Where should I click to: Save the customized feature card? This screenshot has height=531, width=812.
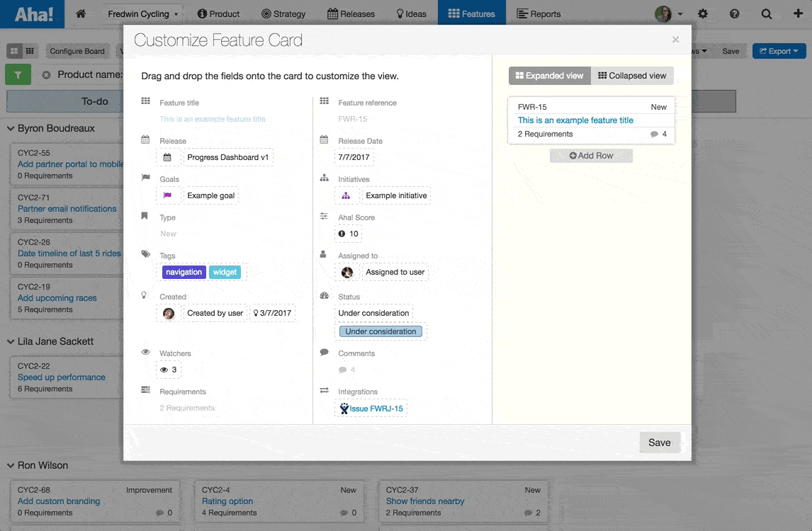(x=660, y=442)
